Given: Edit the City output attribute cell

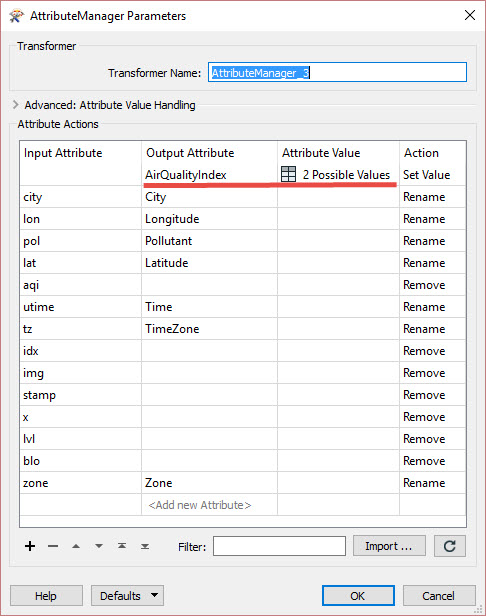Looking at the screenshot, I should point(209,196).
